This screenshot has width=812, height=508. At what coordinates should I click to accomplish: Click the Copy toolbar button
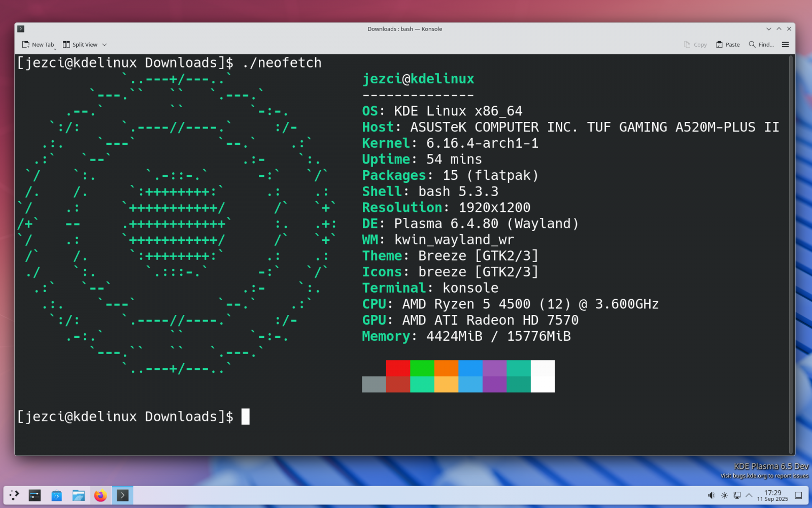695,45
